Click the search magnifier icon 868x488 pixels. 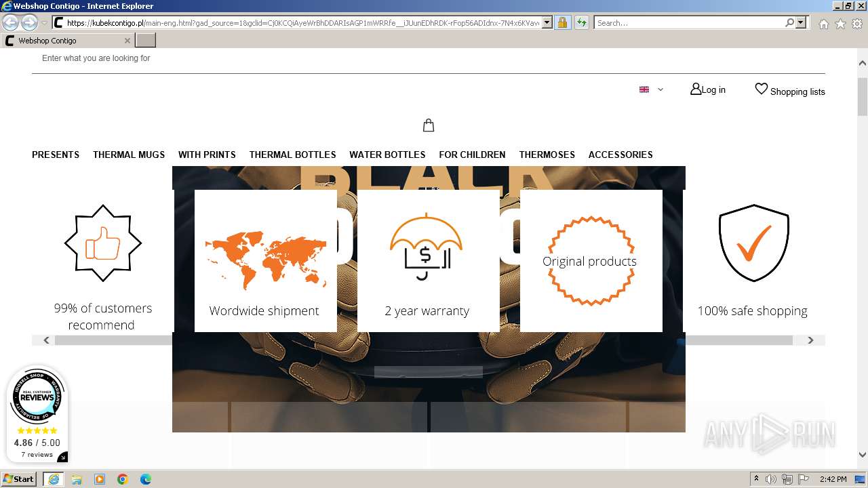[x=789, y=23]
